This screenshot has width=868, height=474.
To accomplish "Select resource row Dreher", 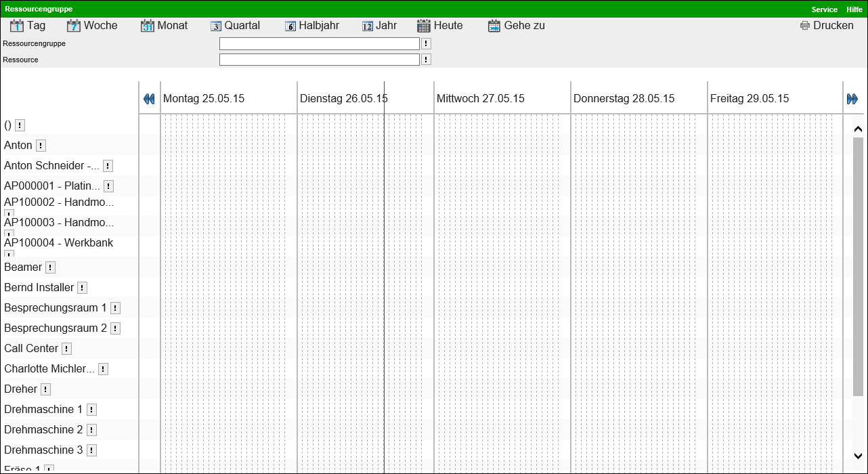I will pos(21,389).
